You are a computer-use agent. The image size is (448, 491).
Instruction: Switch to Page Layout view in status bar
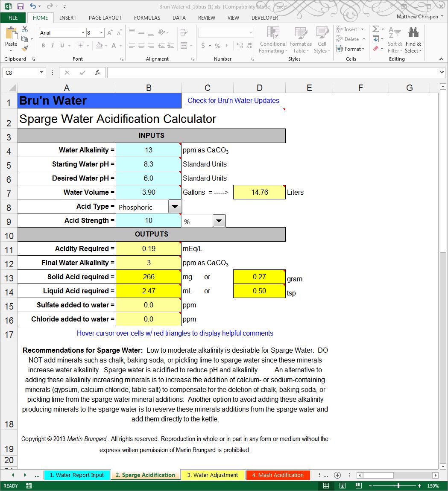click(342, 485)
